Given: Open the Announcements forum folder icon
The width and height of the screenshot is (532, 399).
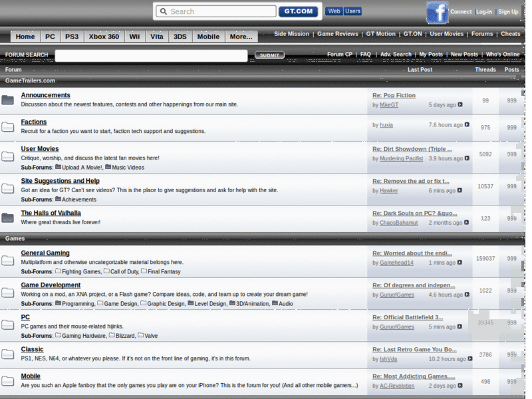Looking at the screenshot, I should (7, 100).
